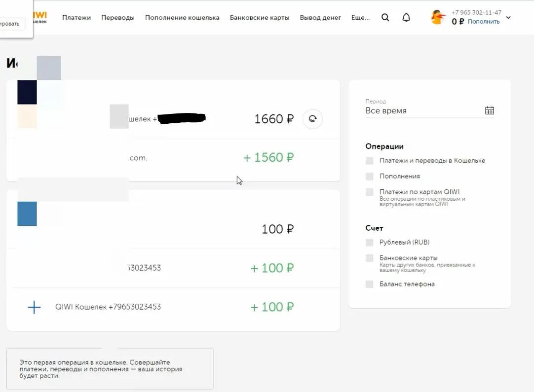
Task: Open the 100 ₽ transaction row
Action: pos(173,229)
